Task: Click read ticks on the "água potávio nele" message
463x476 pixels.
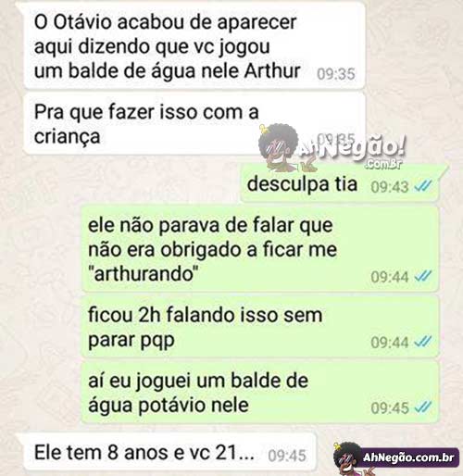Action: 422,407
